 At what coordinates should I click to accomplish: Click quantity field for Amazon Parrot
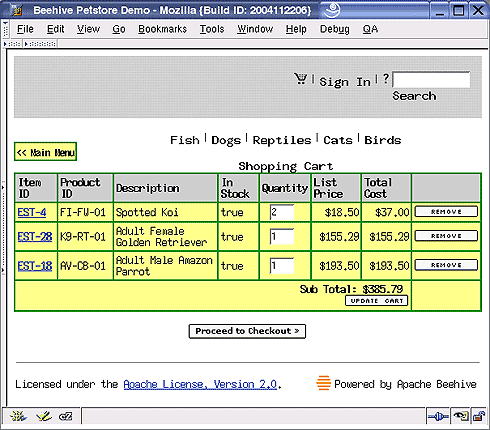282,266
